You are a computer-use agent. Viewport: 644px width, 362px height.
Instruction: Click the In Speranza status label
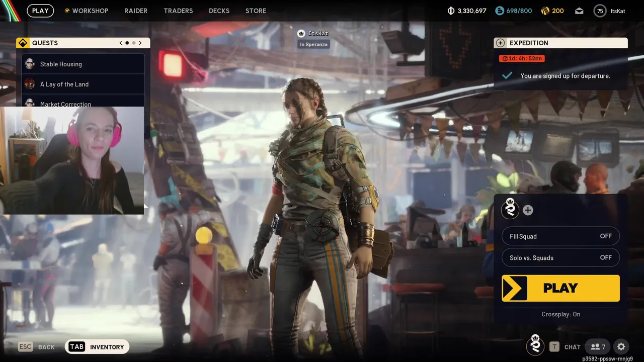click(313, 44)
